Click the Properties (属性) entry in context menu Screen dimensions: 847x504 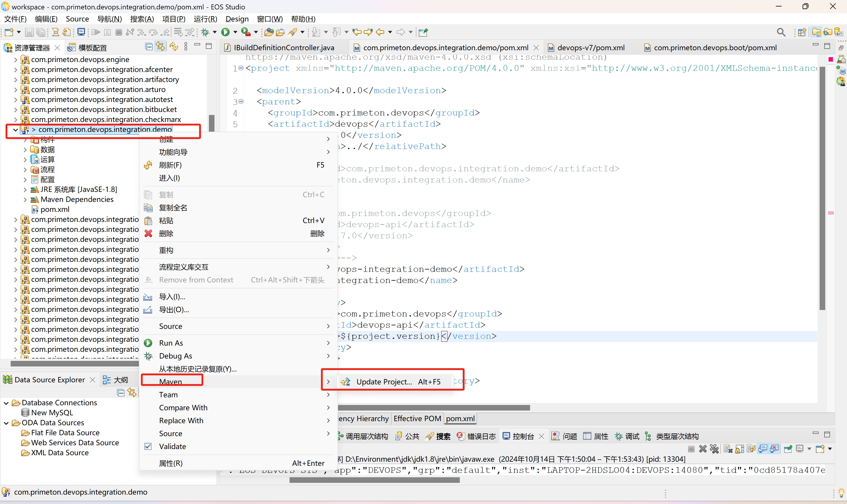171,463
